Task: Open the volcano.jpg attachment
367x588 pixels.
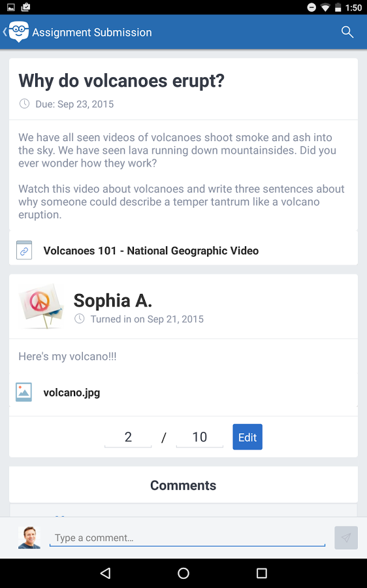Action: click(72, 393)
